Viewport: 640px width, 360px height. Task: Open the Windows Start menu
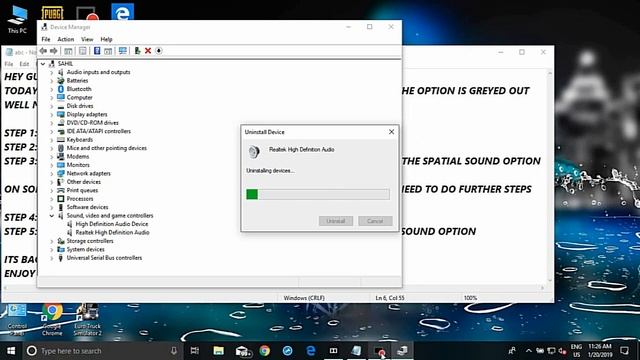11,351
